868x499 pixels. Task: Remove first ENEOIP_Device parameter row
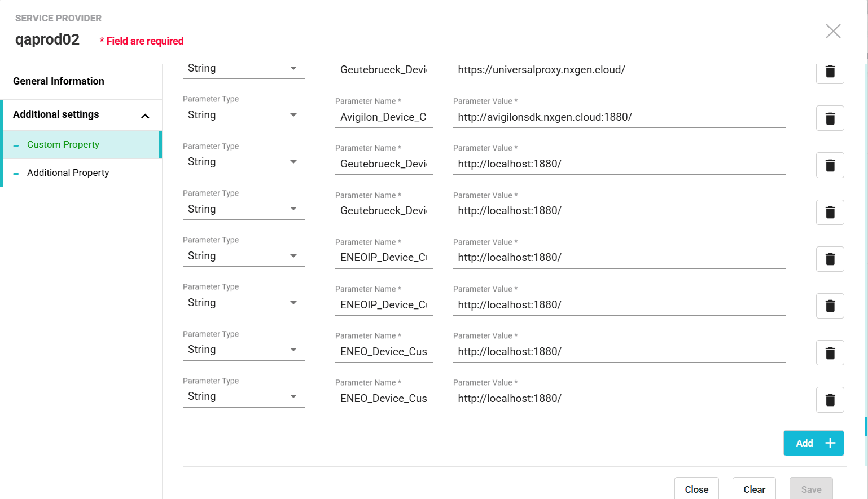[x=830, y=259]
